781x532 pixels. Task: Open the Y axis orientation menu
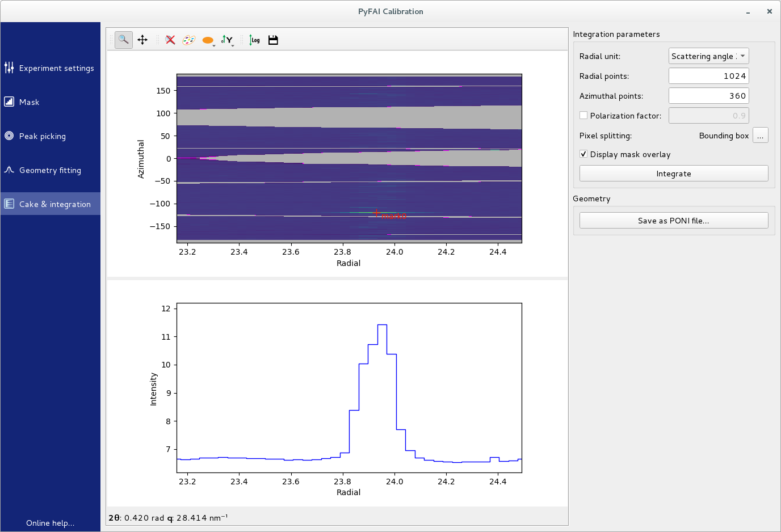click(x=227, y=40)
